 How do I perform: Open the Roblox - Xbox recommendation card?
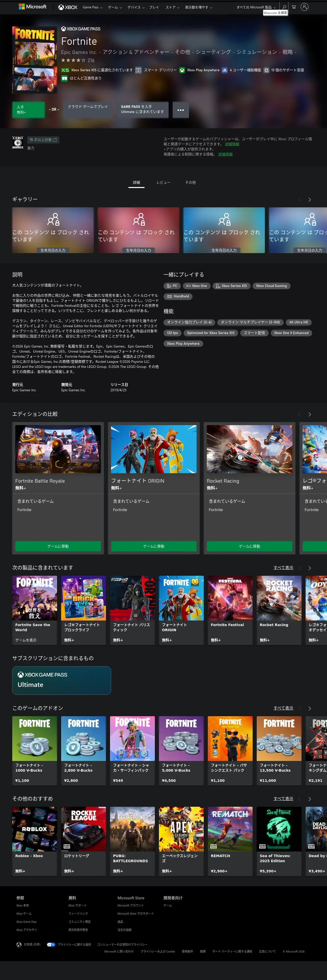click(x=35, y=841)
